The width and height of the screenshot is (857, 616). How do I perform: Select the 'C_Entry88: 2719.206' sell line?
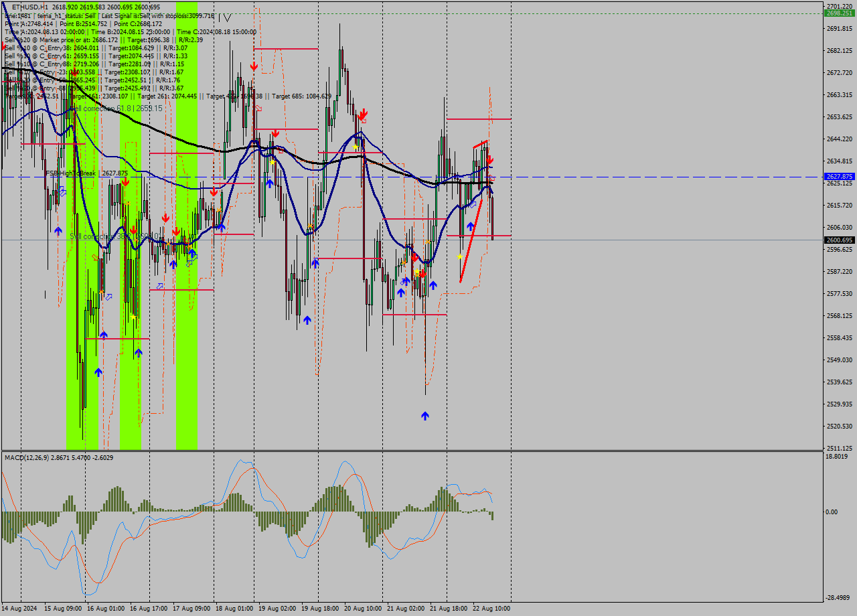pos(94,64)
